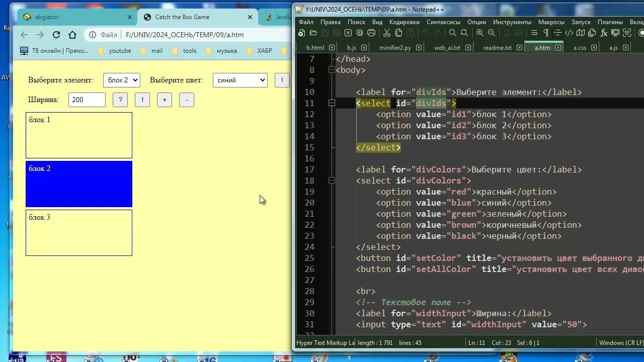This screenshot has height=362, width=644.
Task: Click the browser address bar
Action: point(189,35)
